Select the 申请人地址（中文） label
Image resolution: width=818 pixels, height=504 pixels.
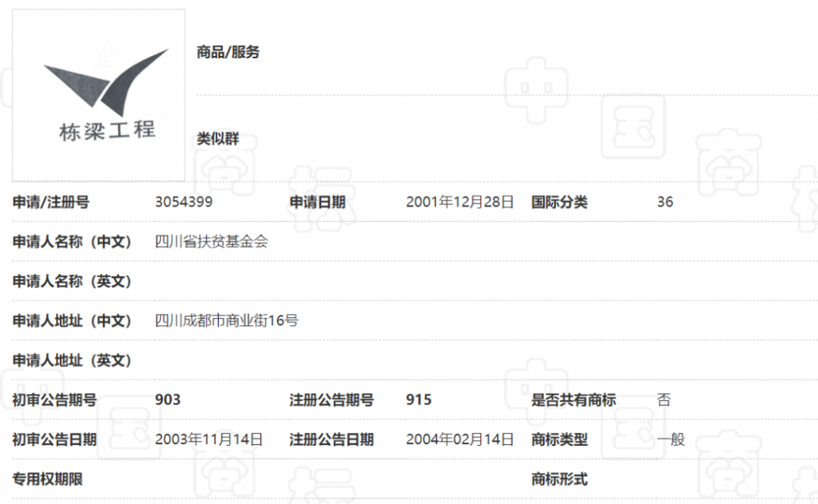72,320
